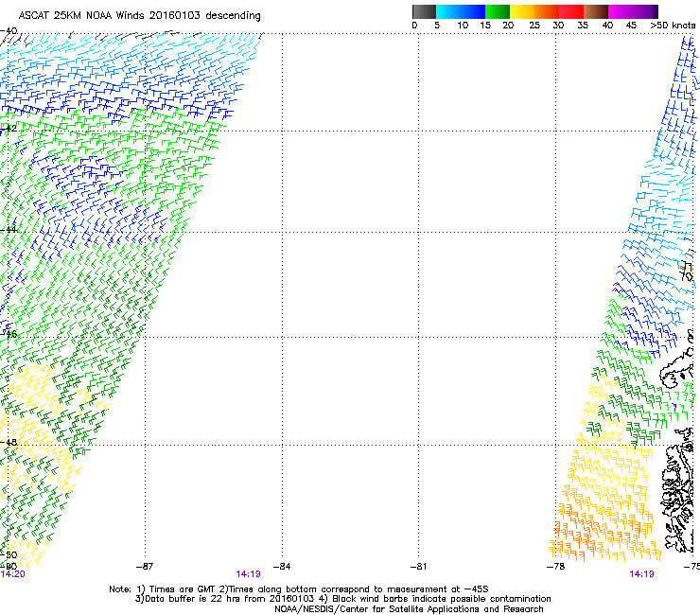Click the '>50 knots' legend label
This screenshot has height=615, width=700.
tap(672, 26)
